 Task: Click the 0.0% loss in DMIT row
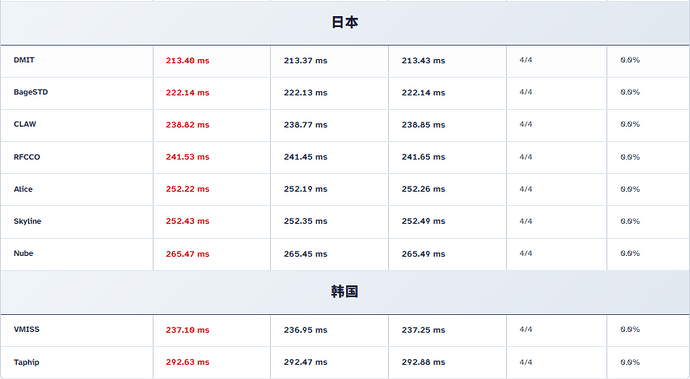pos(630,60)
